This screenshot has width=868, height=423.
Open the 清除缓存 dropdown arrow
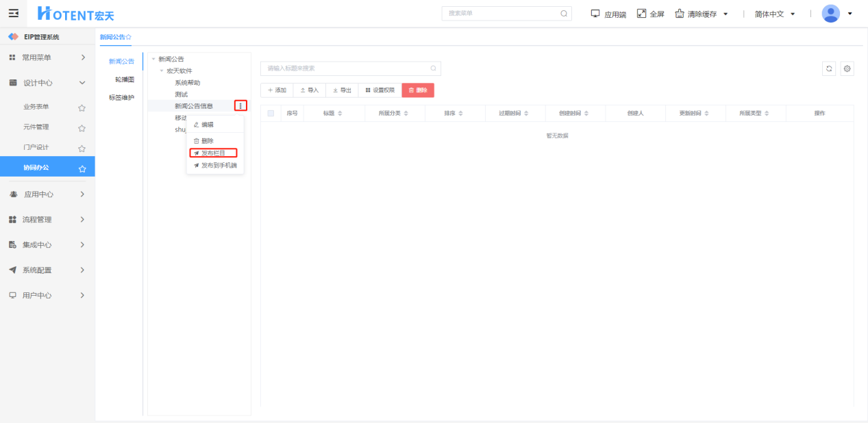point(726,14)
